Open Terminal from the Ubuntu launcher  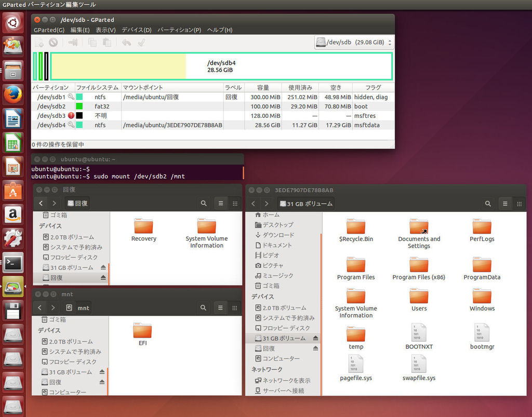[x=13, y=262]
